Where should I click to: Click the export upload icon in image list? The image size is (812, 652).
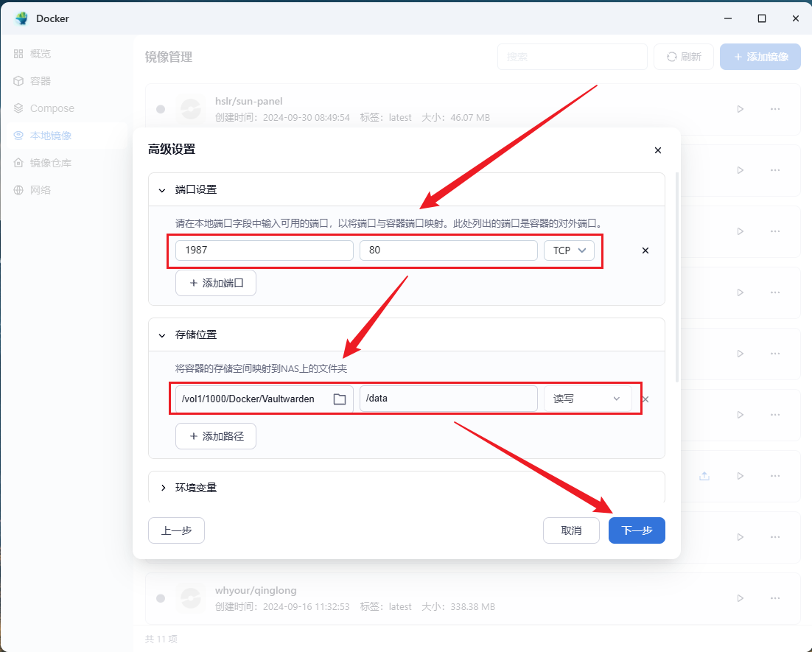point(704,476)
